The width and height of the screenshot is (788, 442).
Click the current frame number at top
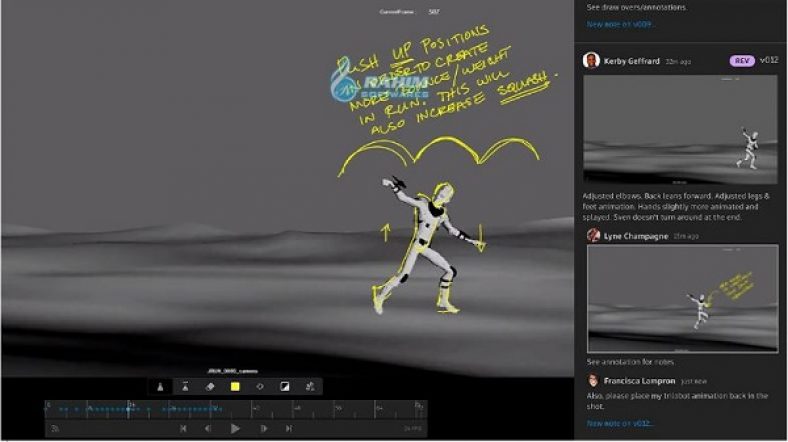434,12
